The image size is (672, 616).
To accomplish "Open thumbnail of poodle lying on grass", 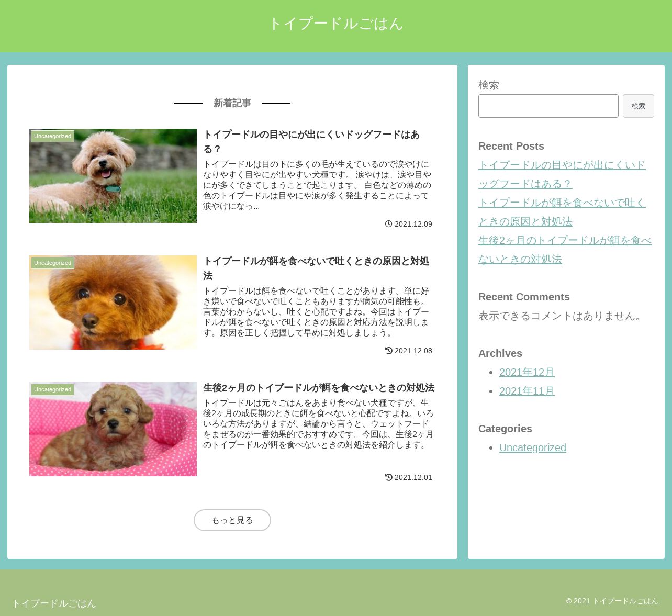I will coord(113,176).
